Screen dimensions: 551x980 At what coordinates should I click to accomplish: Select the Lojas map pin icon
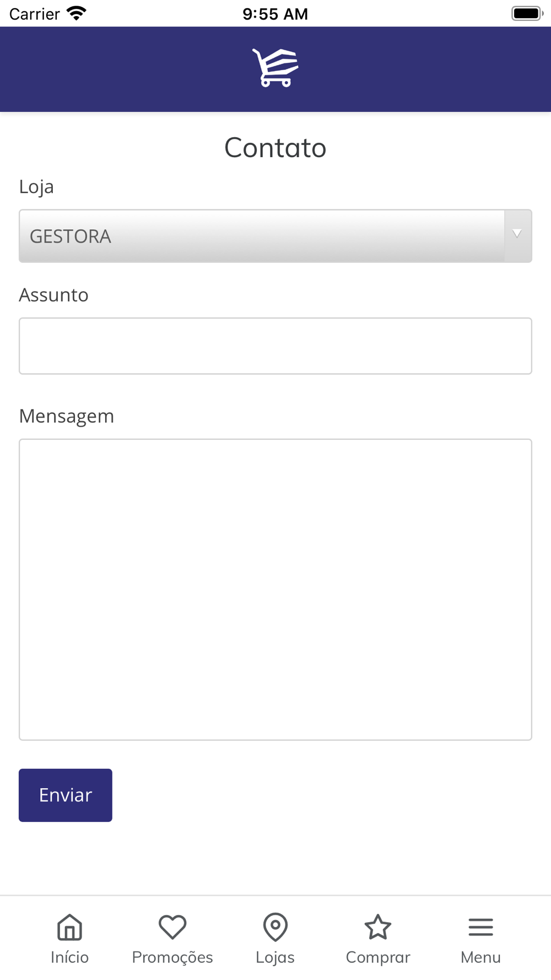275,927
